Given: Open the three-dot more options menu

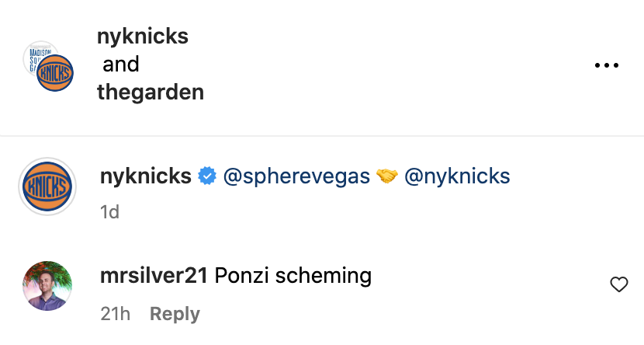Looking at the screenshot, I should [607, 65].
